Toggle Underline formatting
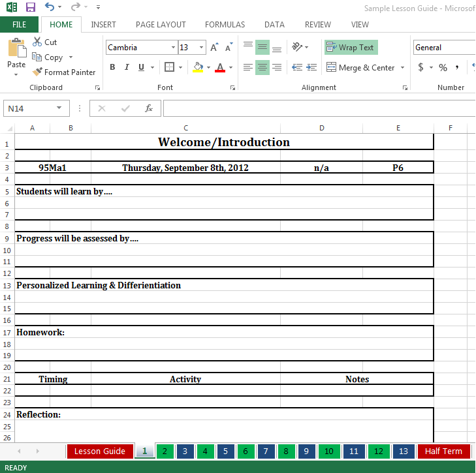The image size is (476, 473). click(141, 67)
